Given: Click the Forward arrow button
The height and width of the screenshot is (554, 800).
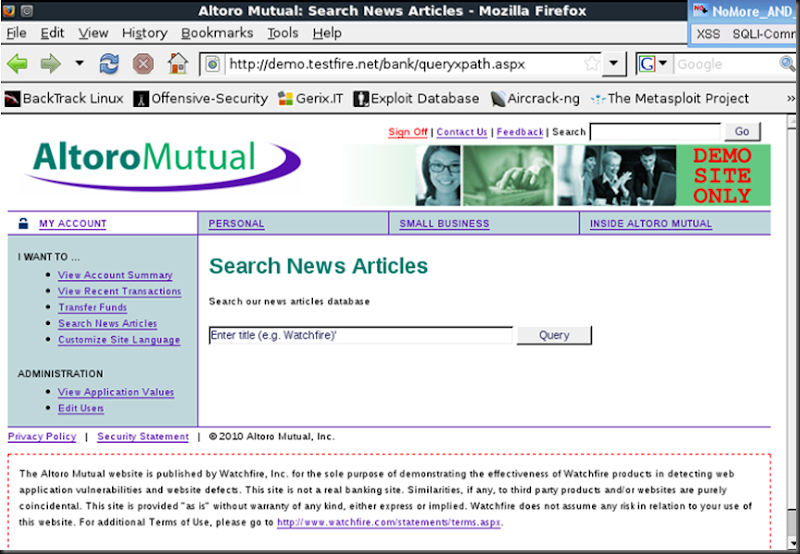Looking at the screenshot, I should pos(51,64).
